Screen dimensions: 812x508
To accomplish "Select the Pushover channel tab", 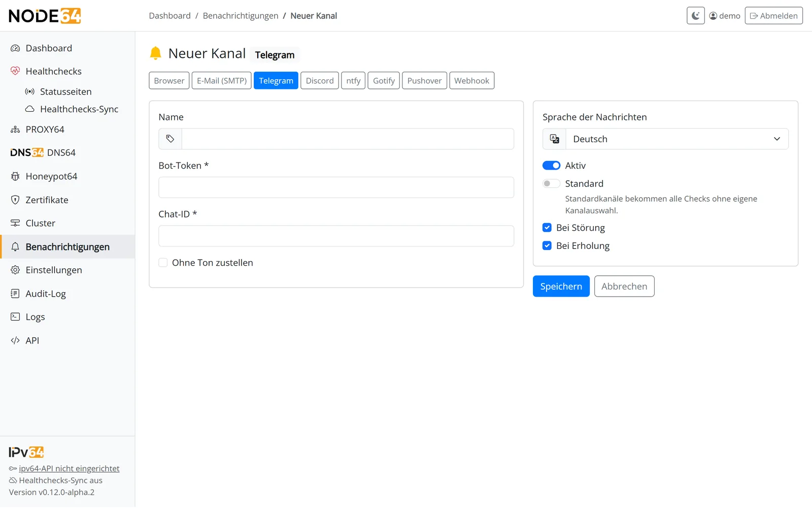I will (424, 80).
